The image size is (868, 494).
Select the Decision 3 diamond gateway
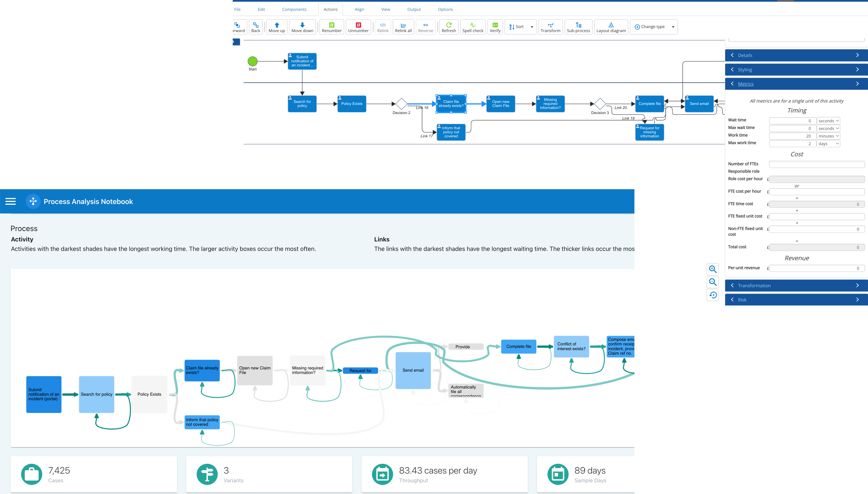(x=600, y=104)
